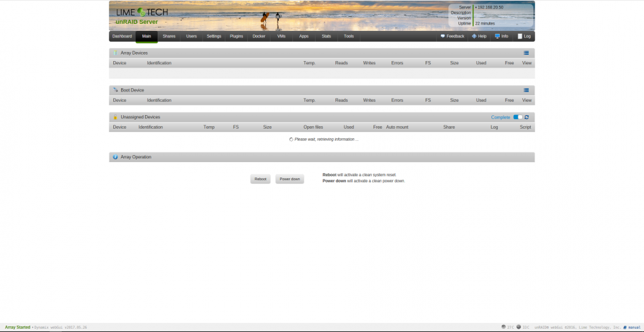This screenshot has width=644, height=332.
Task: Switch to the Main tab
Action: (147, 36)
